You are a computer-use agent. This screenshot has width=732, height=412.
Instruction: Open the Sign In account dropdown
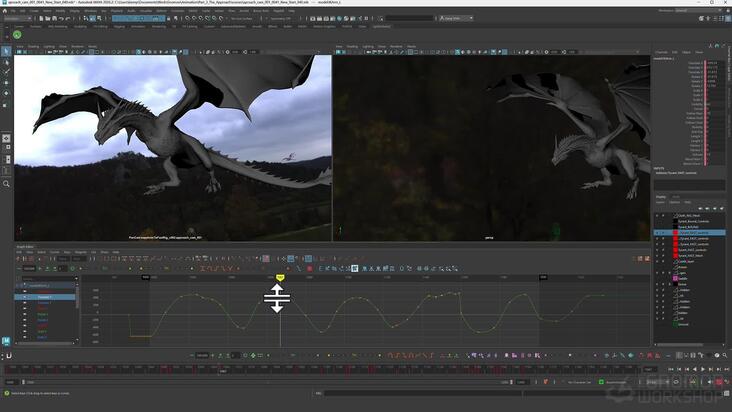(456, 18)
